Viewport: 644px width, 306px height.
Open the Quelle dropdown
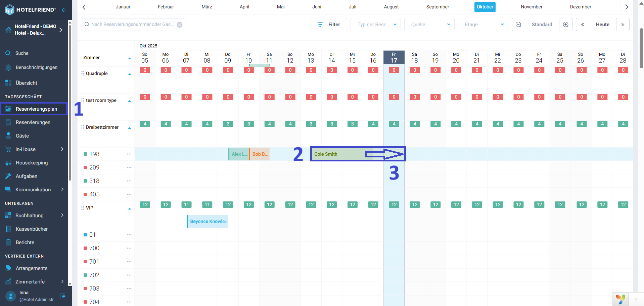click(x=429, y=25)
